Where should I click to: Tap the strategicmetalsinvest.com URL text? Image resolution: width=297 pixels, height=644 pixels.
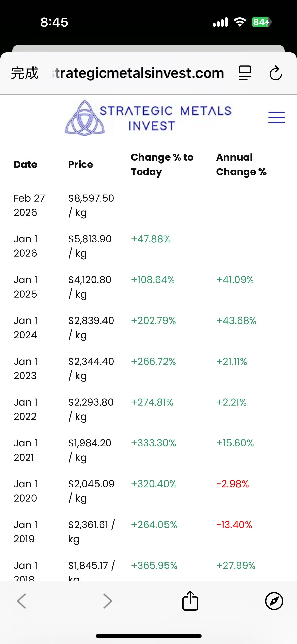(138, 73)
